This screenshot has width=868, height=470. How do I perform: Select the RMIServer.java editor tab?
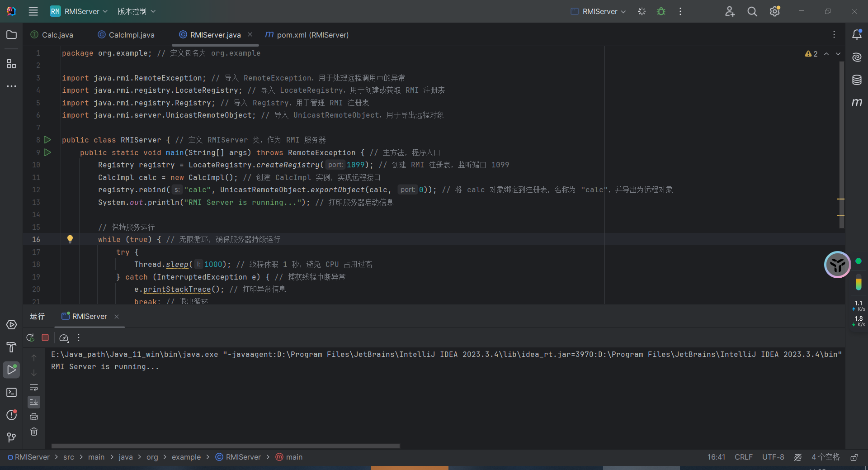click(215, 35)
